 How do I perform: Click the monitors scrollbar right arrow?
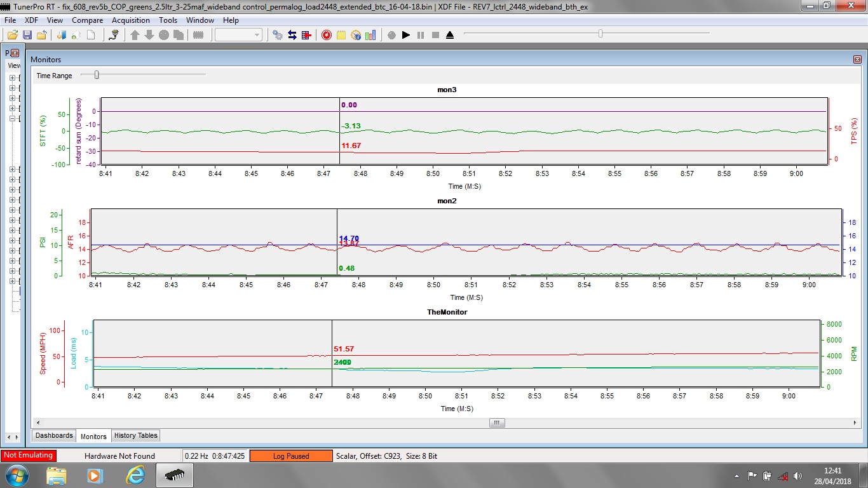[856, 423]
